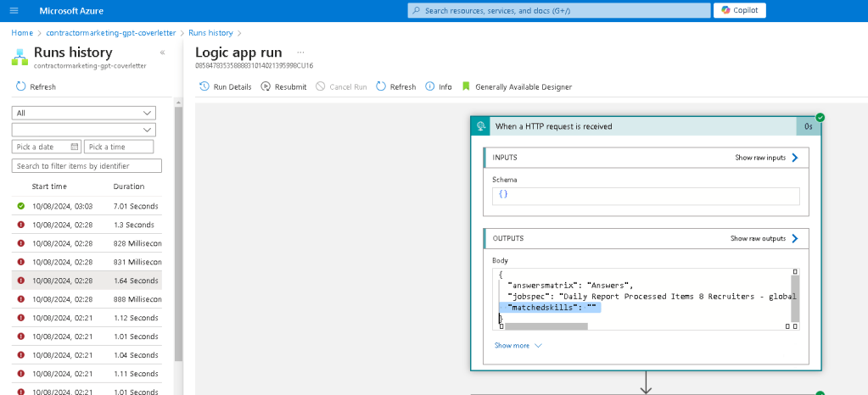This screenshot has width=868, height=395.
Task: Open the empty second filter dropdown
Action: pyautogui.click(x=84, y=130)
